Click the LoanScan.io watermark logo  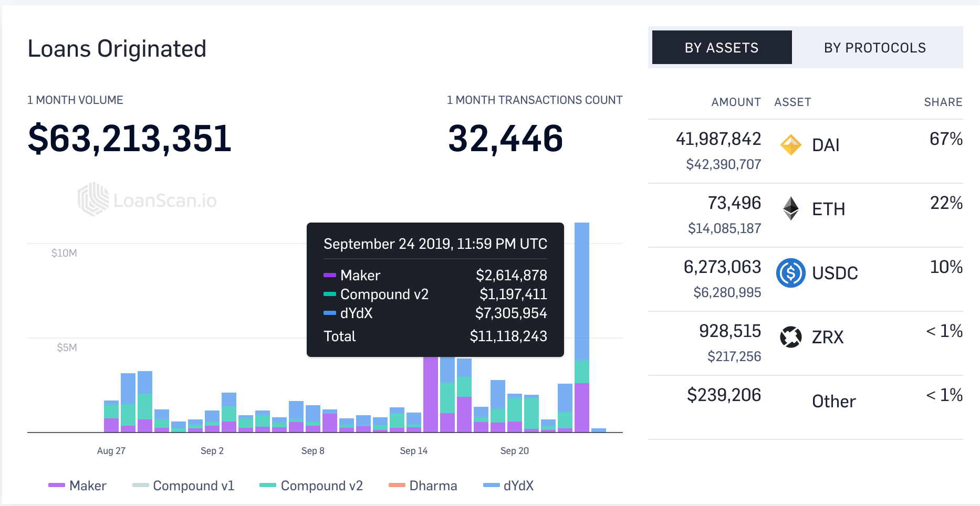147,200
